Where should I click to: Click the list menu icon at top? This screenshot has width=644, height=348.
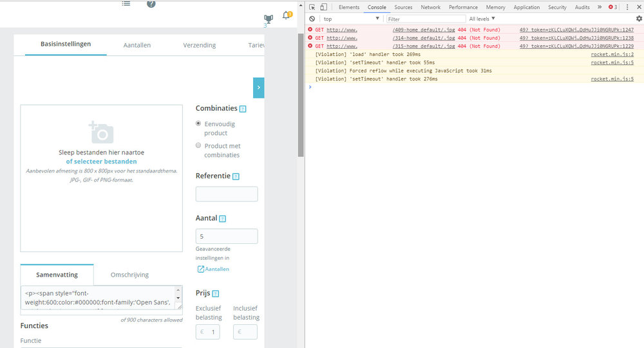point(126,4)
